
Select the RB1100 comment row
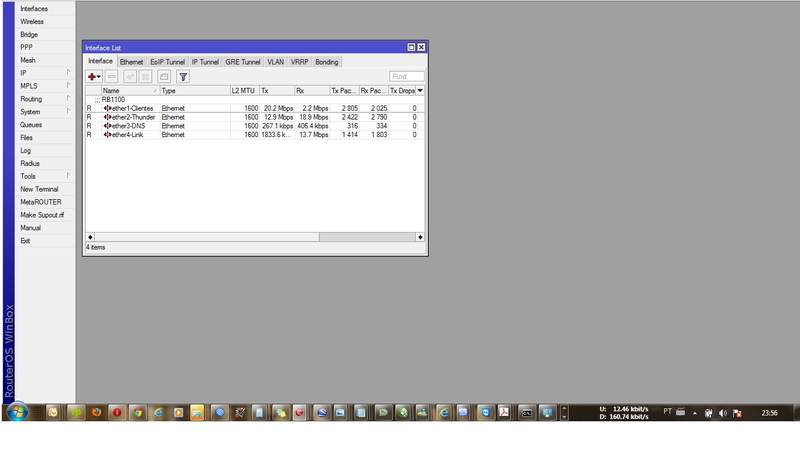coord(255,99)
